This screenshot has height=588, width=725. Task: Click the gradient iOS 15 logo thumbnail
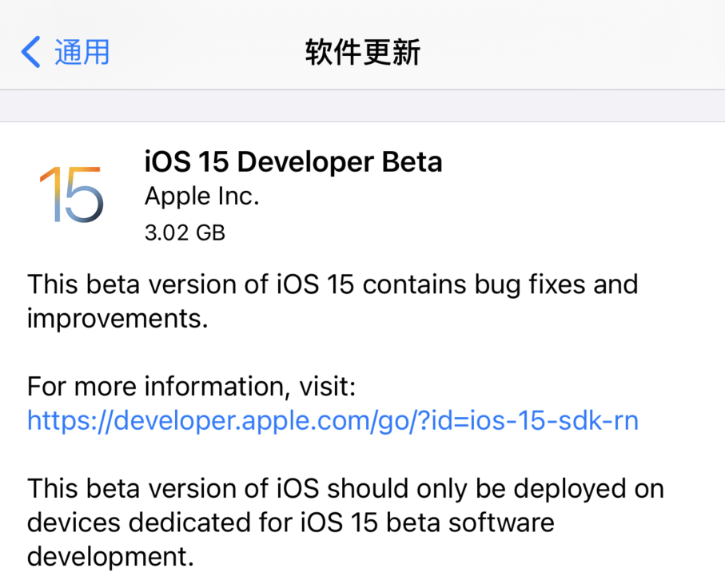pyautogui.click(x=72, y=194)
